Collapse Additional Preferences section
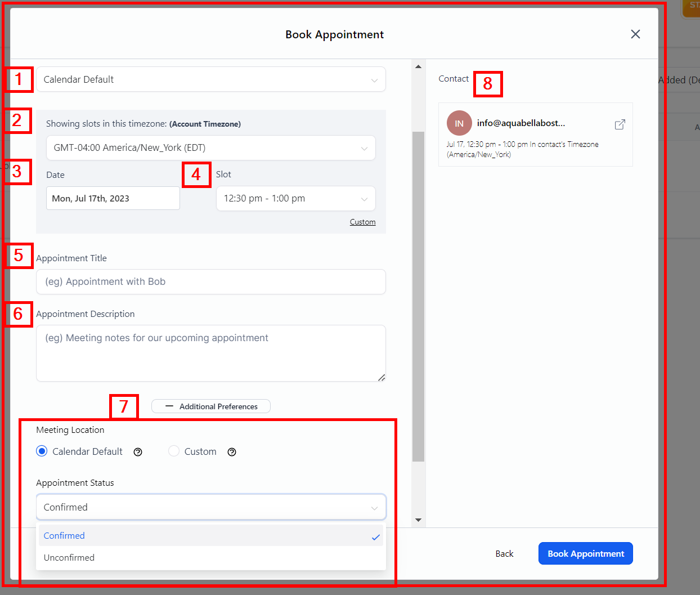 211,406
